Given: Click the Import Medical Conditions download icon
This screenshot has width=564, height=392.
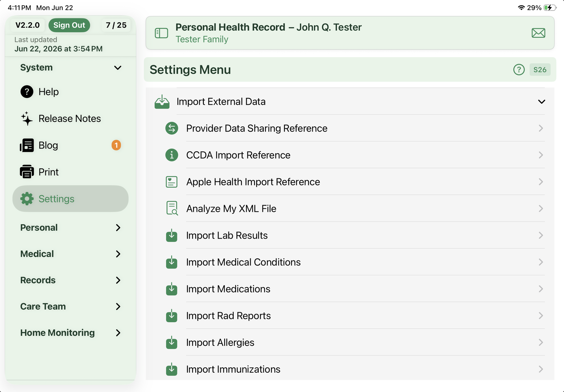Looking at the screenshot, I should tap(172, 262).
